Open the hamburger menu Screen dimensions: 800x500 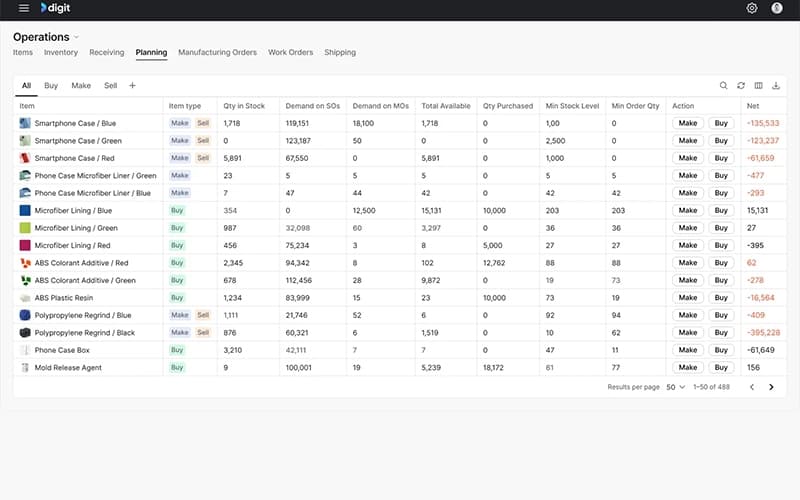[x=24, y=8]
